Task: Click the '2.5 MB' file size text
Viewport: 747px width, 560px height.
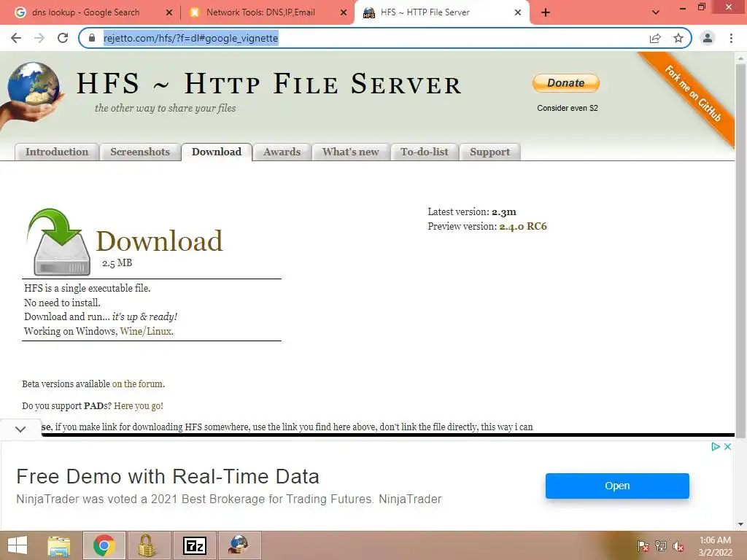Action: 117,262
